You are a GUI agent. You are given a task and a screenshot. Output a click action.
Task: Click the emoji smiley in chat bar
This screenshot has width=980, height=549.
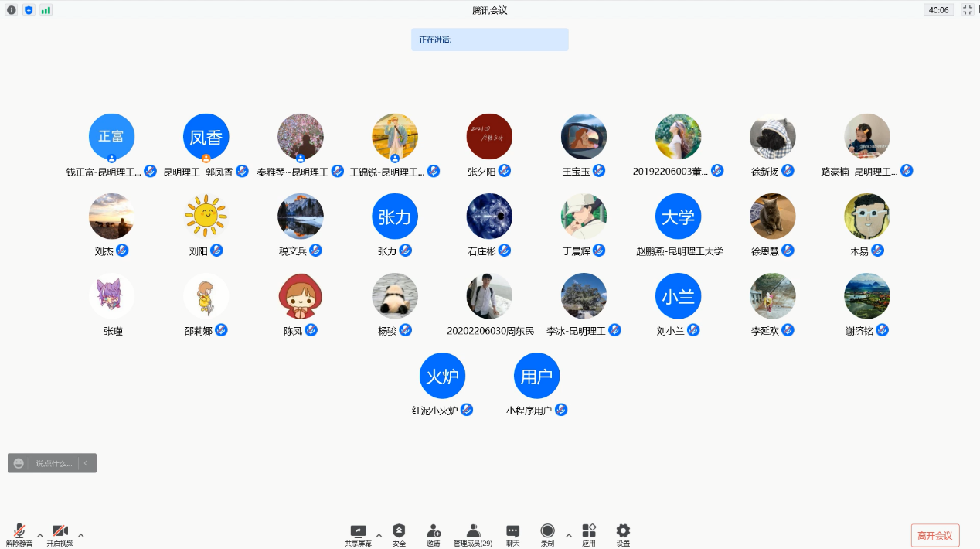[19, 463]
